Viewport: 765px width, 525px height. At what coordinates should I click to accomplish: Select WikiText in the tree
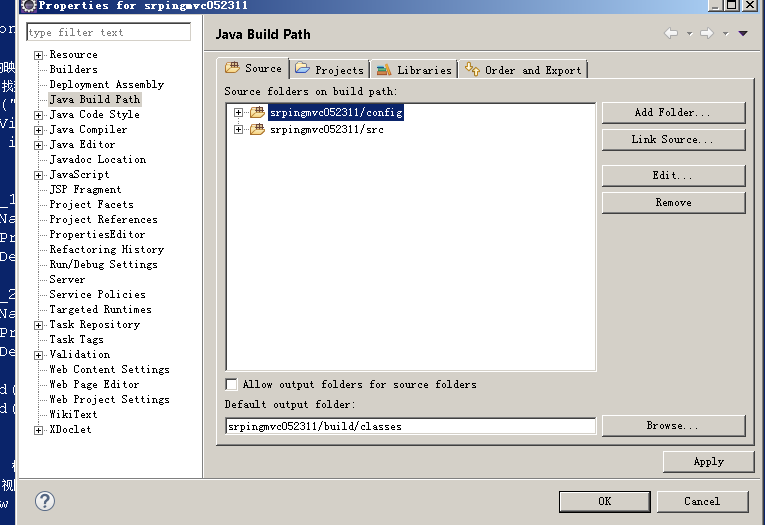(73, 414)
